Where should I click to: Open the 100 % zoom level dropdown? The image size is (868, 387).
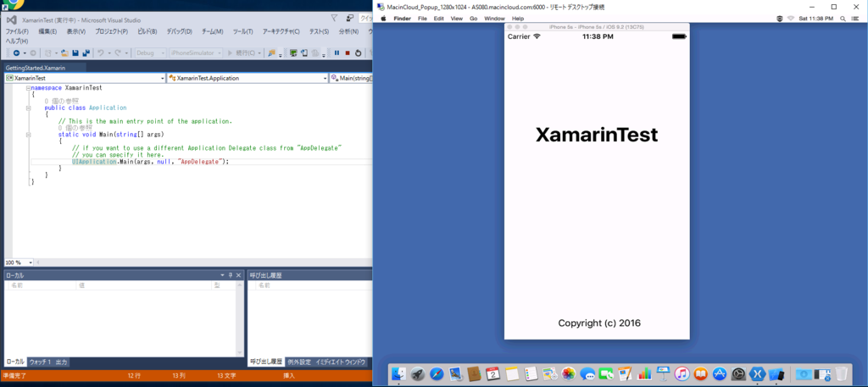click(x=19, y=263)
